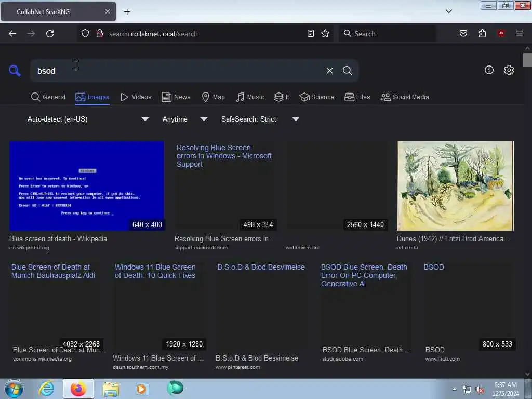Viewport: 532px width, 399px height.
Task: Open the blue screen Wikipedia thumbnail
Action: (87, 186)
